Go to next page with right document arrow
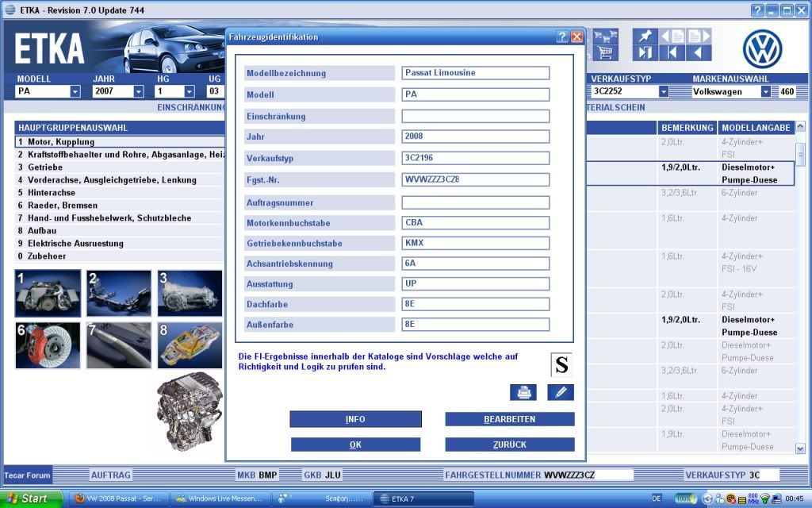The image size is (812, 508). tap(699, 37)
